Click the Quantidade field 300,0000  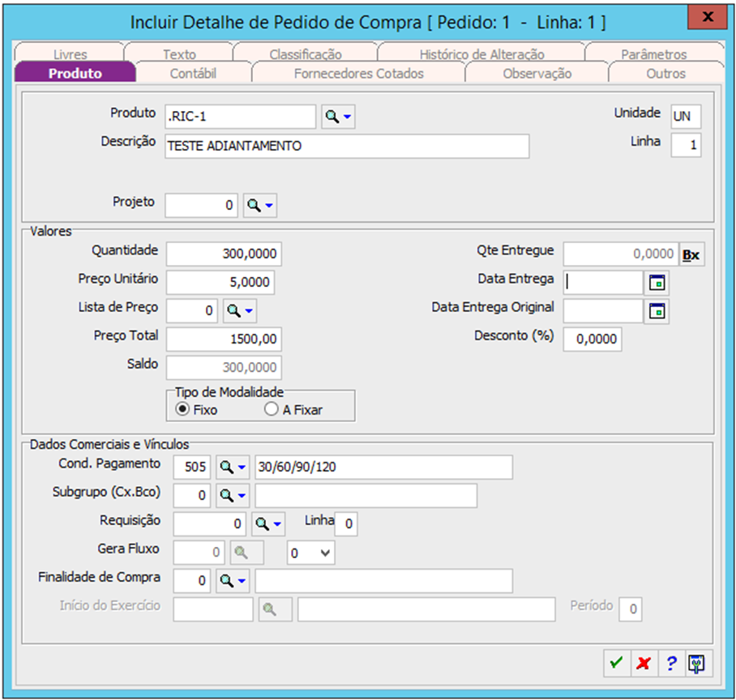coord(224,254)
